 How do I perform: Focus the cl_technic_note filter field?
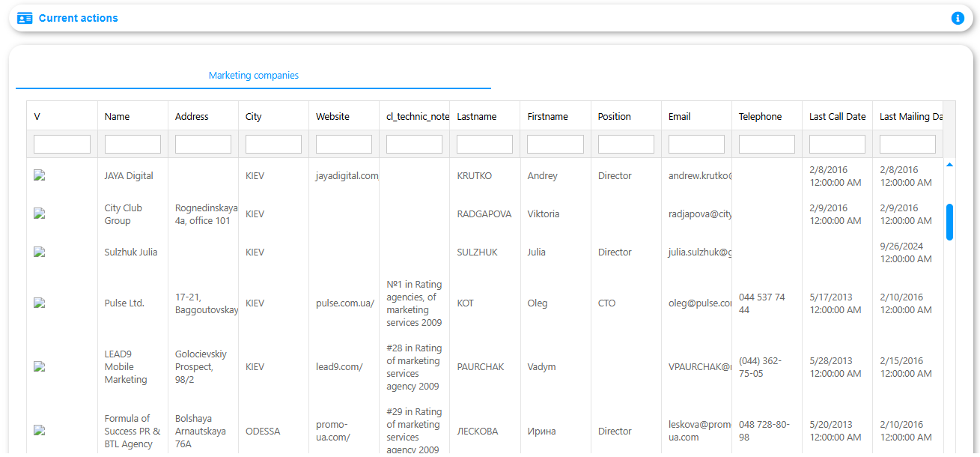tap(414, 144)
